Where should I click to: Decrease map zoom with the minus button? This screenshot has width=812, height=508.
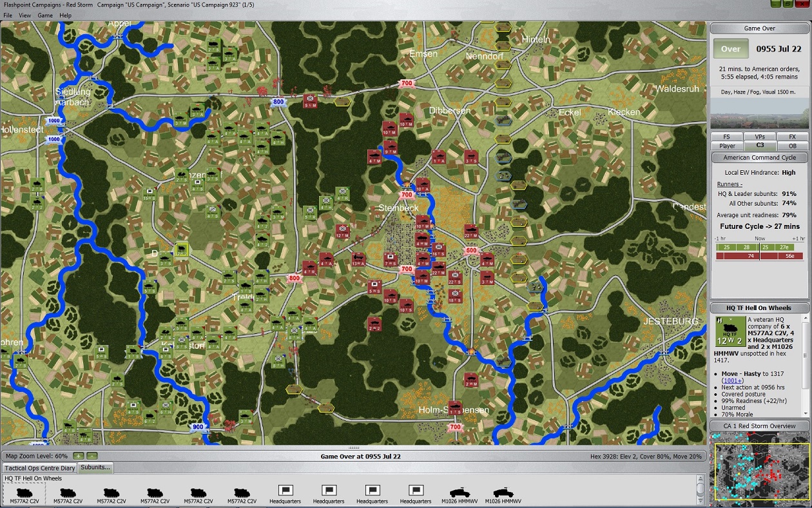(92, 456)
